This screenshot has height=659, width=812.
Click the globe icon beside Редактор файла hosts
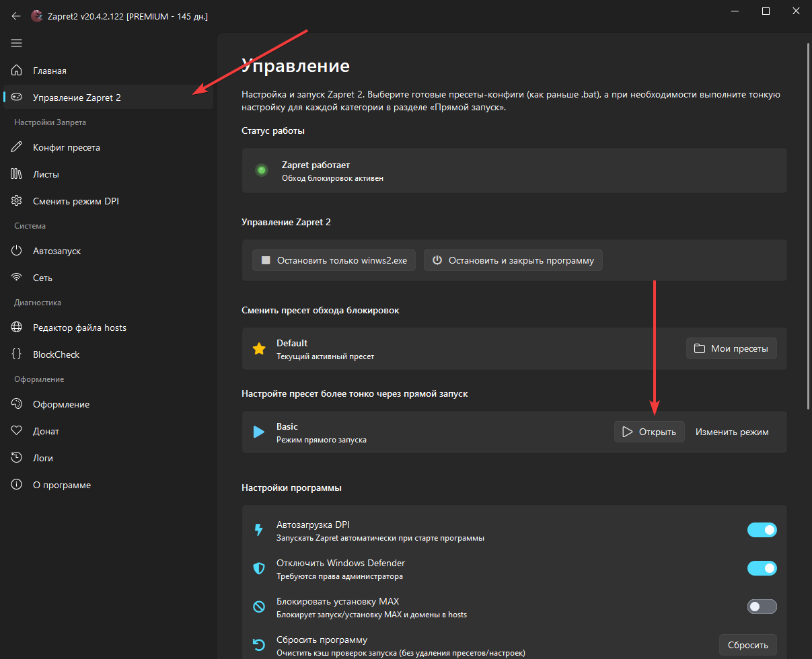tap(17, 327)
